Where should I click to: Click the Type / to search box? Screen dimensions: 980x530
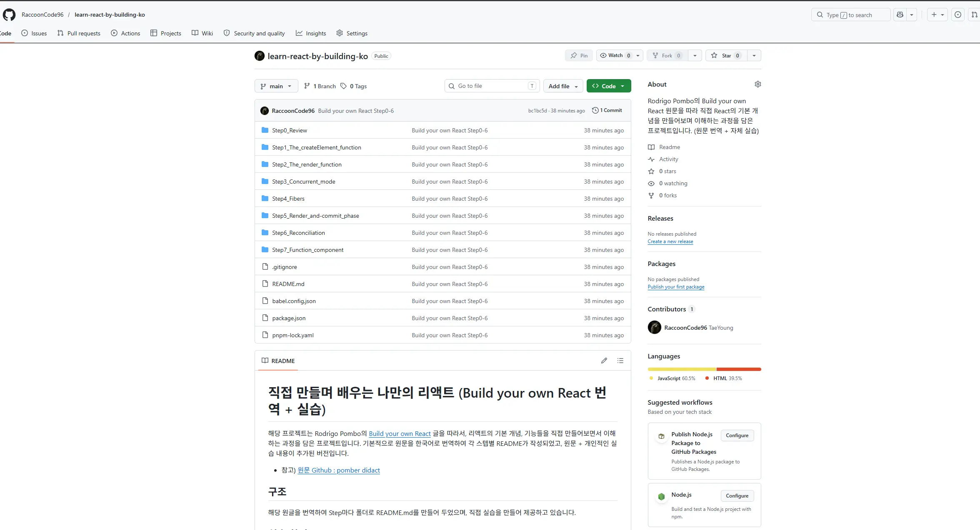pyautogui.click(x=851, y=15)
